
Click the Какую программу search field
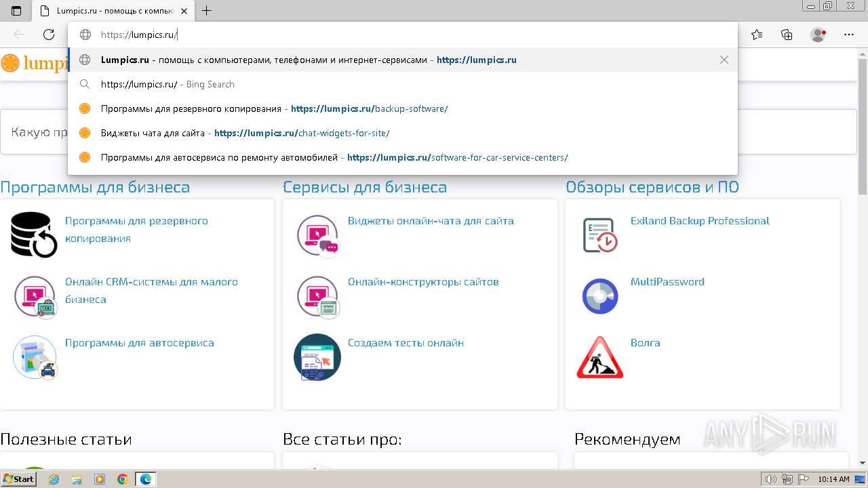[x=429, y=131]
